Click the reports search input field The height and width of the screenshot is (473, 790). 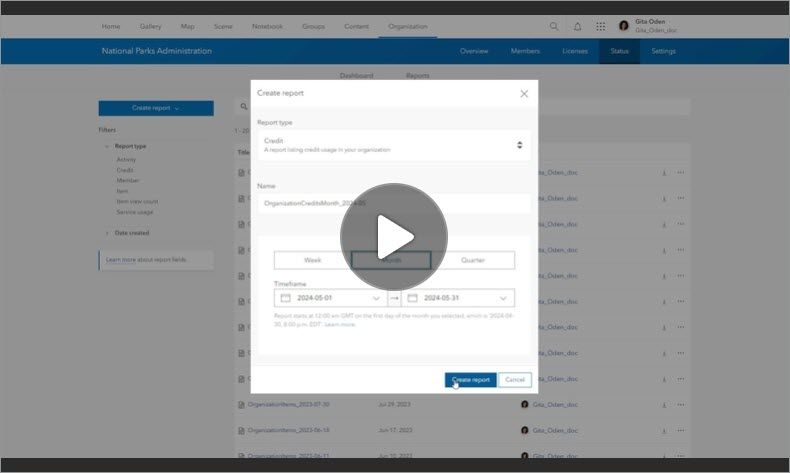click(462, 106)
